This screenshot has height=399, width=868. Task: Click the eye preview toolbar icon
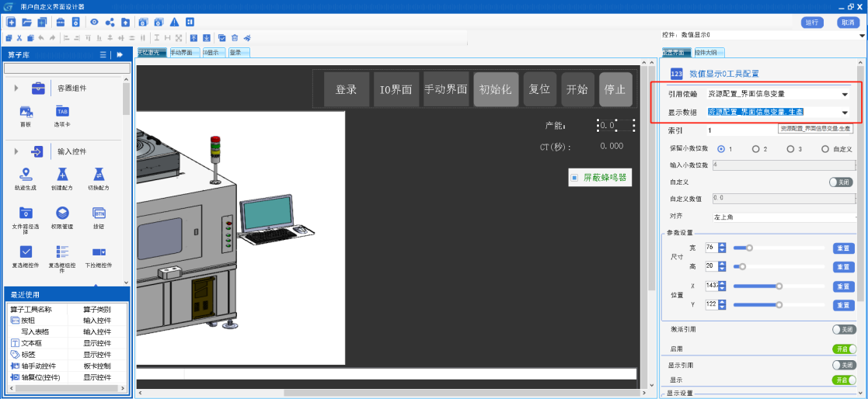(x=94, y=22)
